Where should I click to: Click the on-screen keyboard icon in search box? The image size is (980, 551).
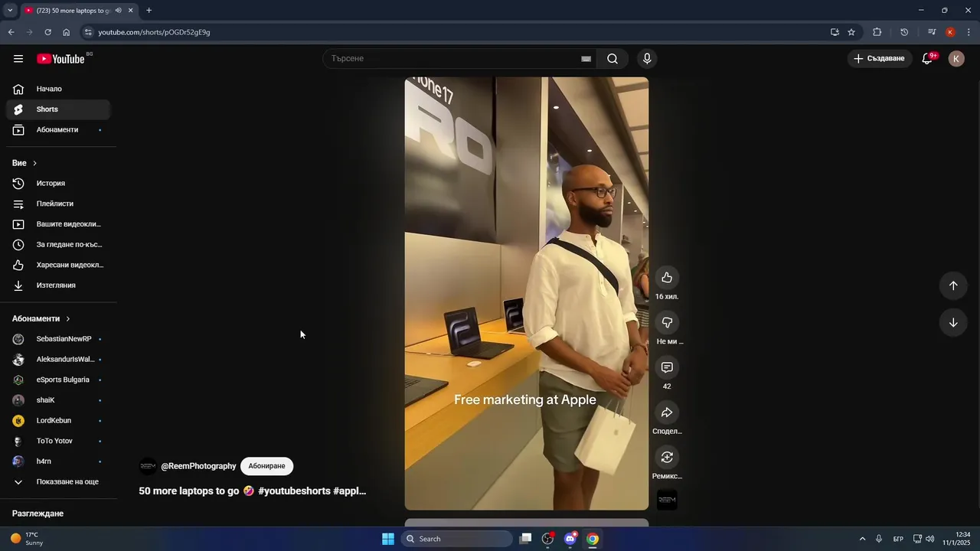586,59
